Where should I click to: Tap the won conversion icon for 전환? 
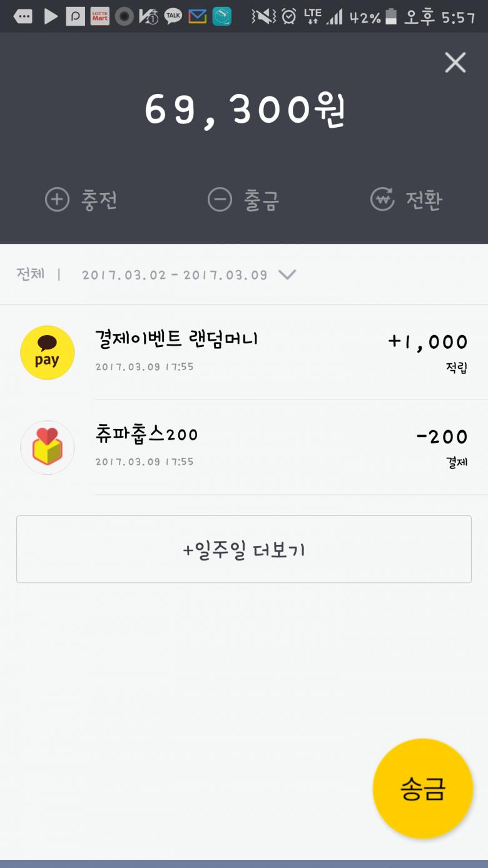pos(382,200)
